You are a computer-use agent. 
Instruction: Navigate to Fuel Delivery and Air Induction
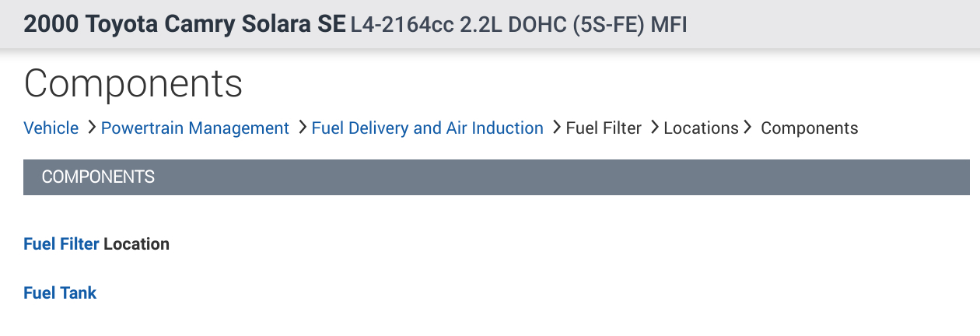427,128
